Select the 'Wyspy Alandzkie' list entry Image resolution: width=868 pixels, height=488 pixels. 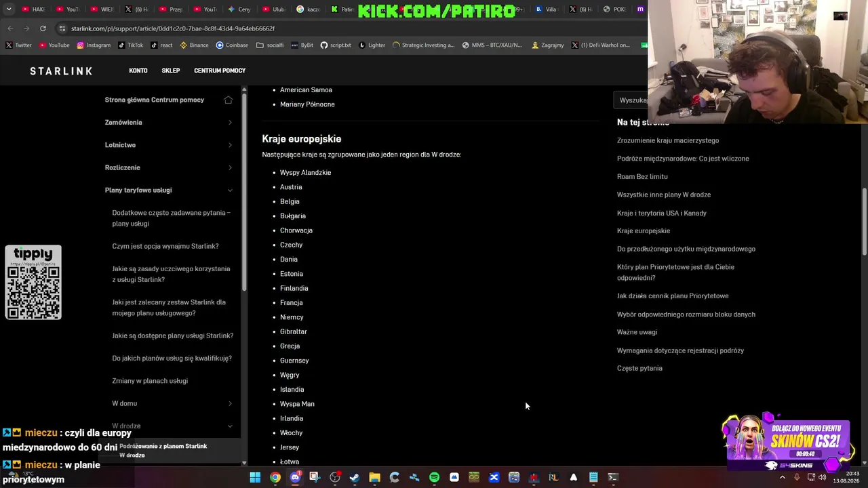305,172
